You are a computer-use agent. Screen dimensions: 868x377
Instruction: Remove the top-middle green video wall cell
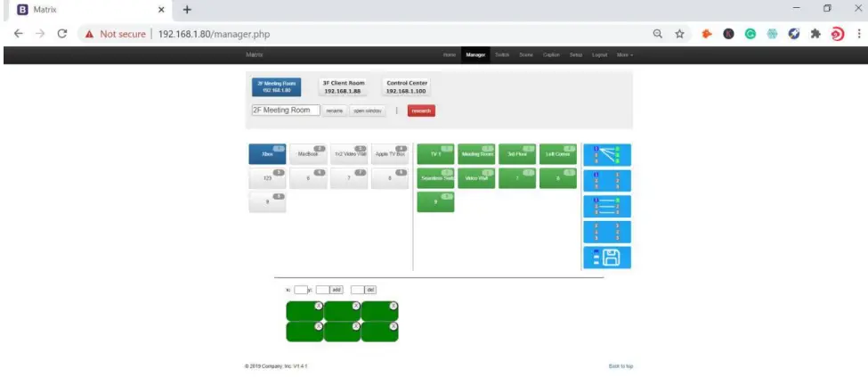(x=356, y=306)
